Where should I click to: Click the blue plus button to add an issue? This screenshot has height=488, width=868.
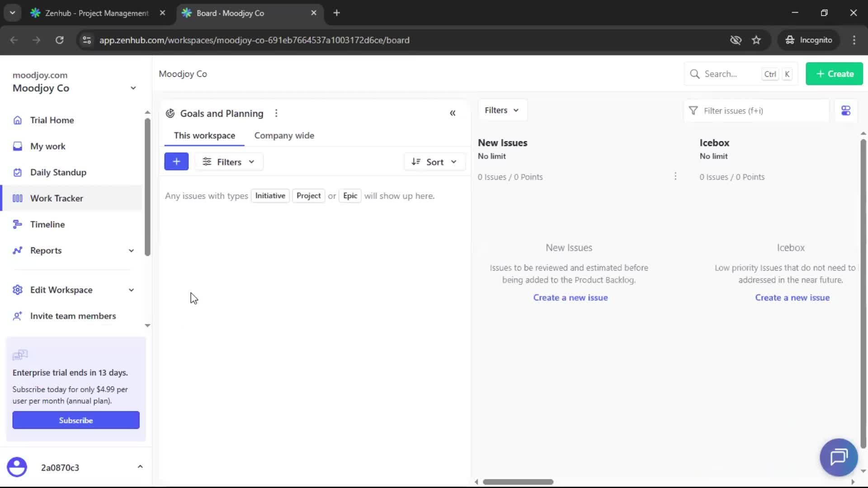coord(176,161)
